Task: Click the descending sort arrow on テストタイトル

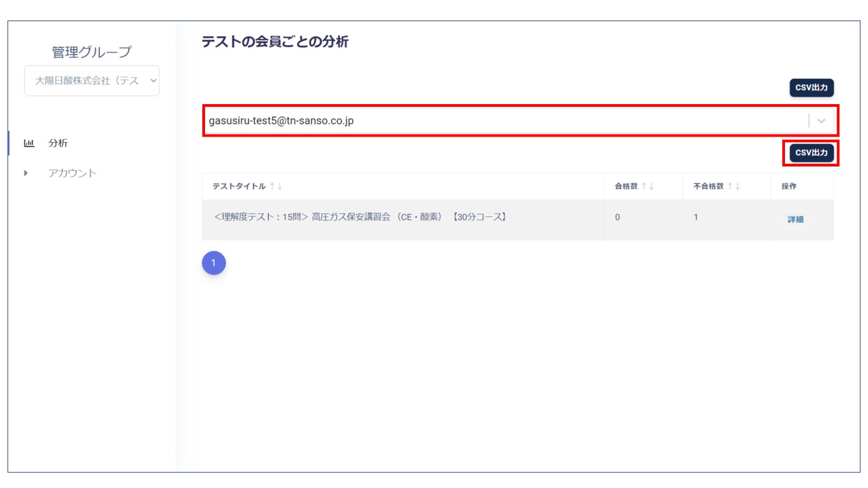Action: click(279, 186)
